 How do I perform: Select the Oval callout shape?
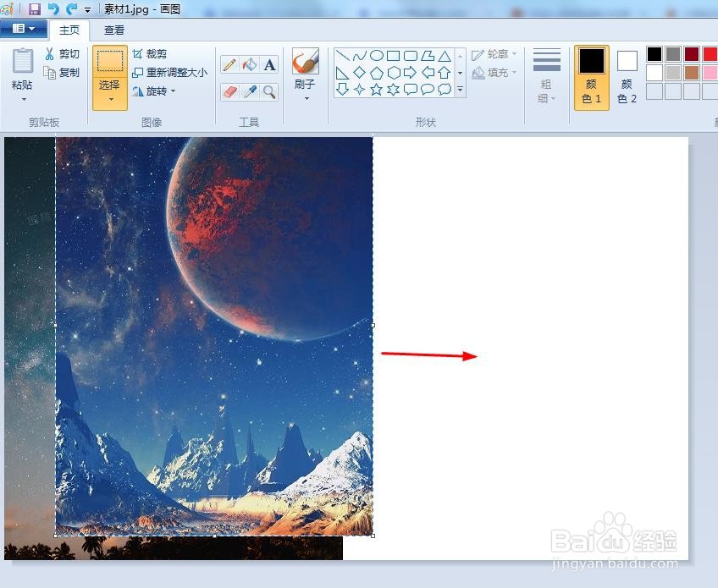click(x=428, y=89)
